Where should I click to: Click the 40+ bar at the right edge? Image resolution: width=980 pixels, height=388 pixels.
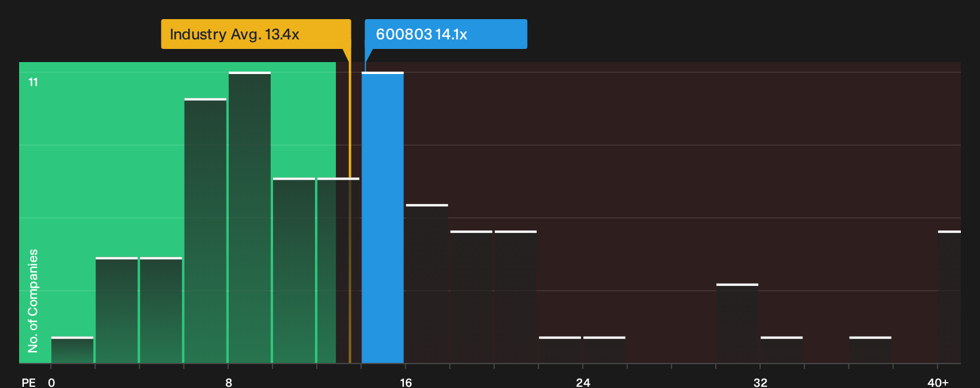click(x=950, y=297)
